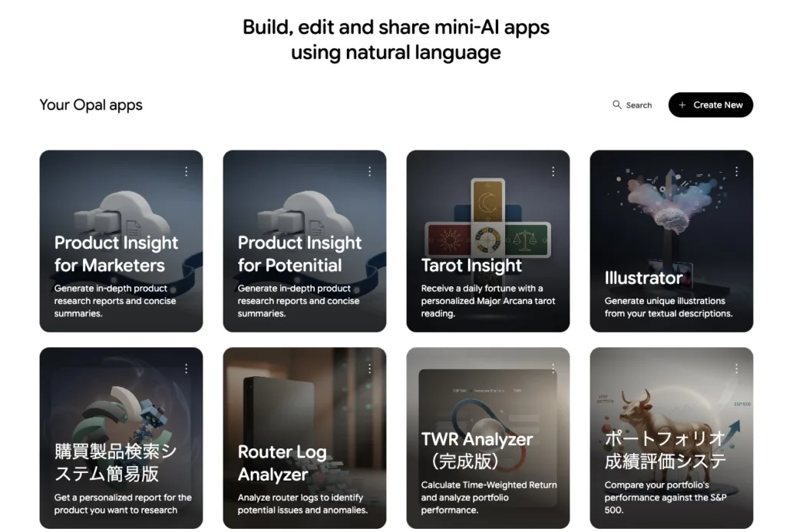Click the Create New button

[x=710, y=105]
